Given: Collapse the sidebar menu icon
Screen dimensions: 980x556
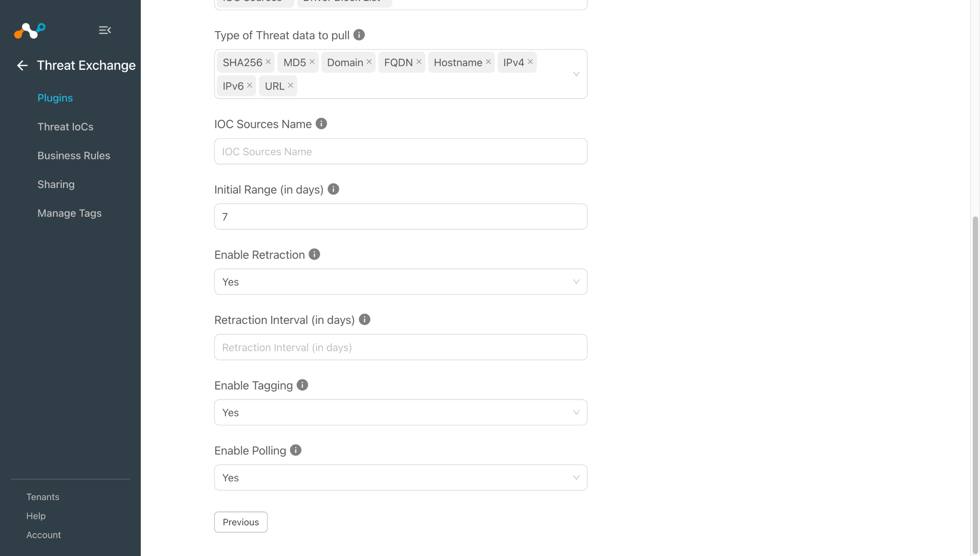Looking at the screenshot, I should tap(105, 30).
